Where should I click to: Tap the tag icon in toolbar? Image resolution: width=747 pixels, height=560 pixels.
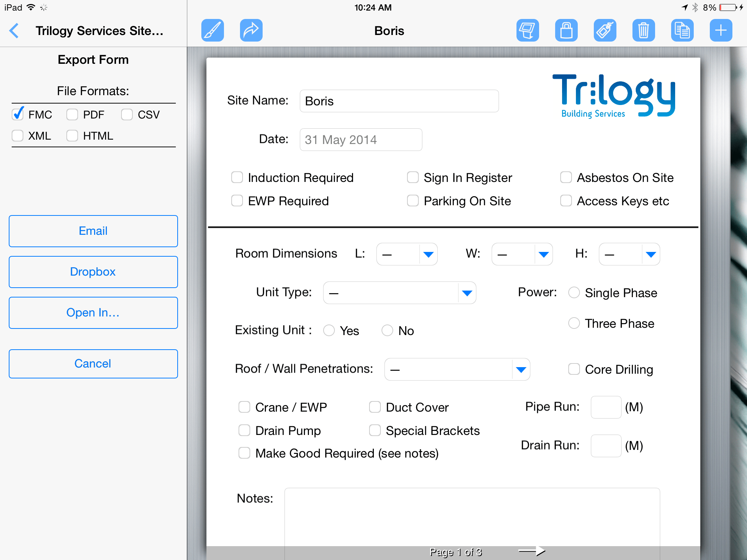pyautogui.click(x=605, y=30)
